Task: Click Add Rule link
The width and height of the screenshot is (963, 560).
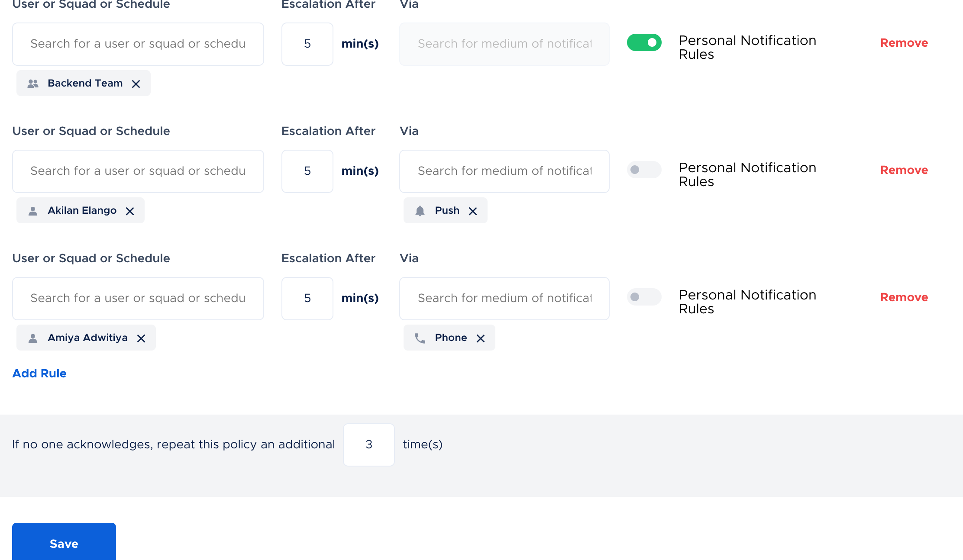Action: pyautogui.click(x=39, y=373)
